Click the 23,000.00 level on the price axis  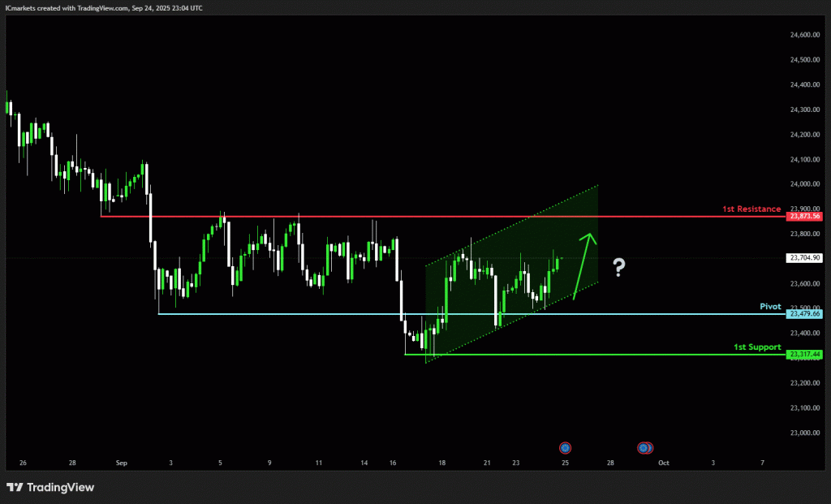(804, 433)
